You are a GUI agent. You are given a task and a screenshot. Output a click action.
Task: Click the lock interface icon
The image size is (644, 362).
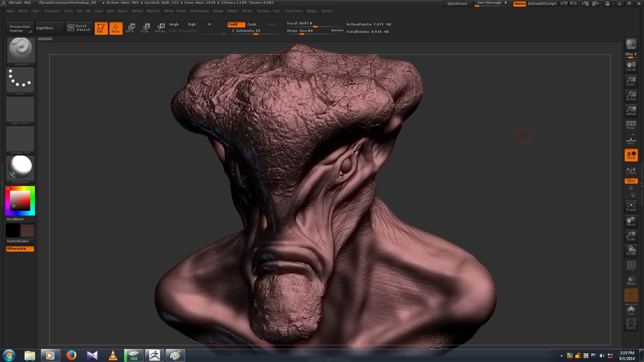pos(607,4)
